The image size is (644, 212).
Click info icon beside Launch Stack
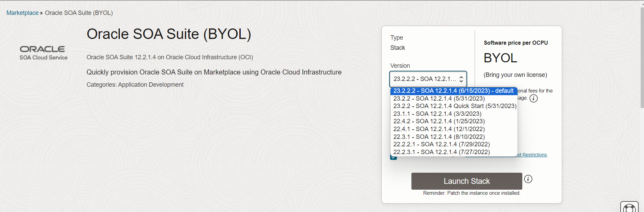[528, 179]
